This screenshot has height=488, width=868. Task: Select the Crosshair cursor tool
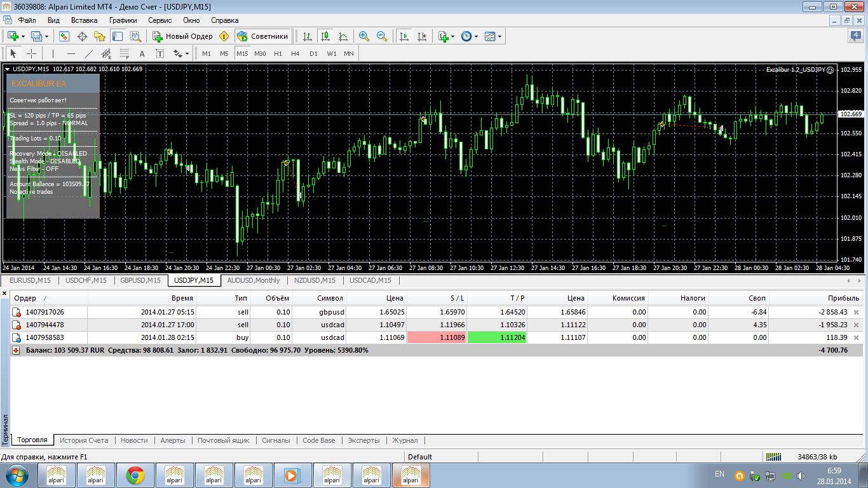pos(31,53)
